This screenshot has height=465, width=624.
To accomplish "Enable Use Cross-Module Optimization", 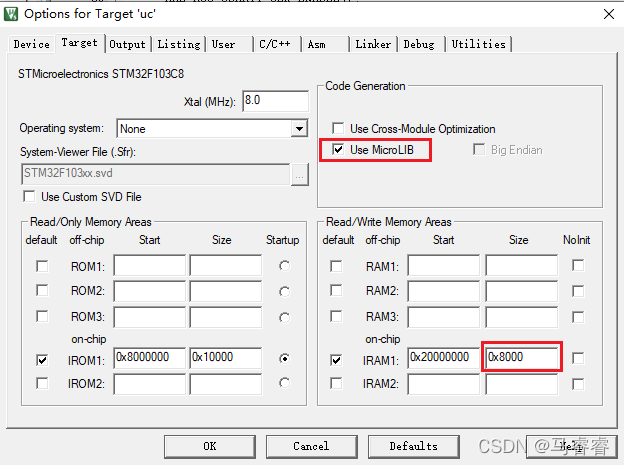I will coord(338,129).
